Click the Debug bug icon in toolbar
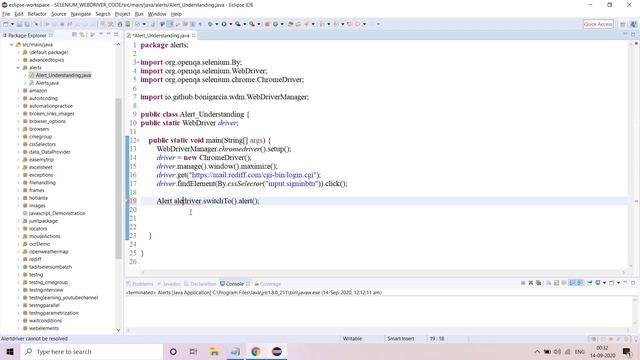The image size is (640, 360). tap(210, 24)
